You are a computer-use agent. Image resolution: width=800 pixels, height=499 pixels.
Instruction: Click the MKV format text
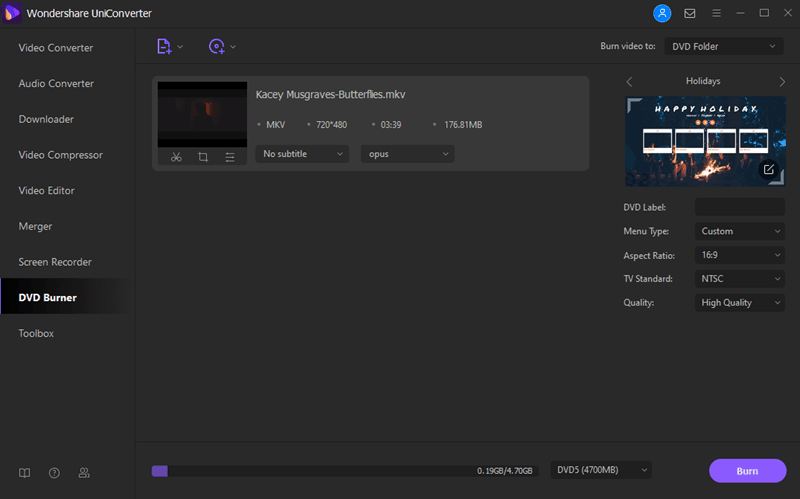[x=276, y=125]
